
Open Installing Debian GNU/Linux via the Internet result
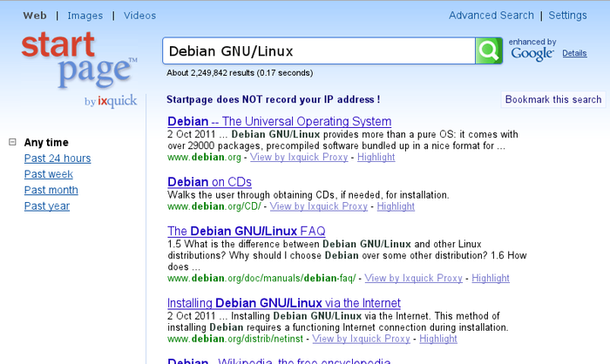tap(284, 303)
